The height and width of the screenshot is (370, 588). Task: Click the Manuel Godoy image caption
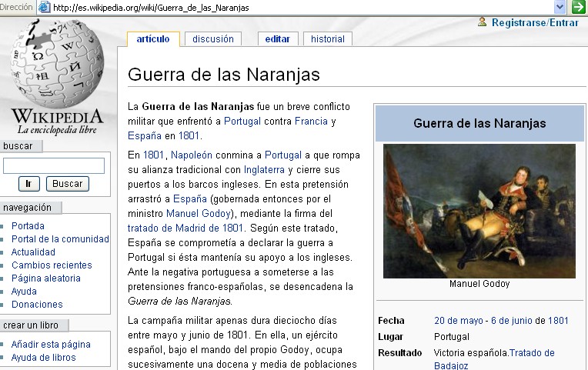(479, 284)
